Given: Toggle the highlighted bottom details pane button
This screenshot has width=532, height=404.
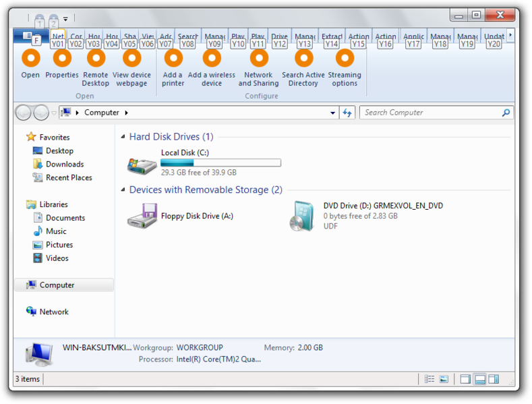Looking at the screenshot, I should click(480, 379).
